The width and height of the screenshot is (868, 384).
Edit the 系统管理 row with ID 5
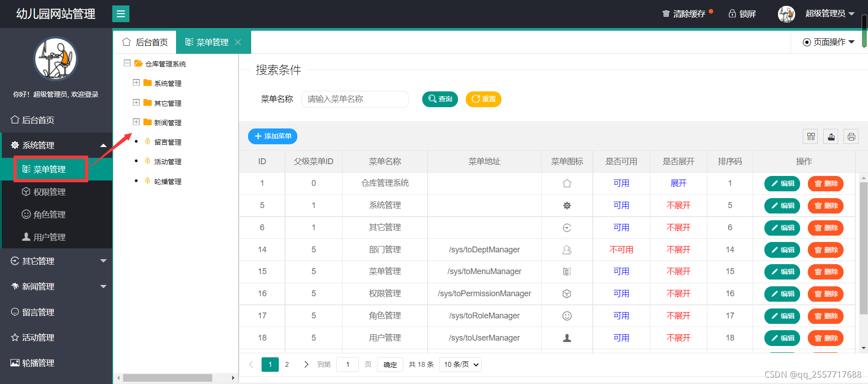click(x=782, y=206)
